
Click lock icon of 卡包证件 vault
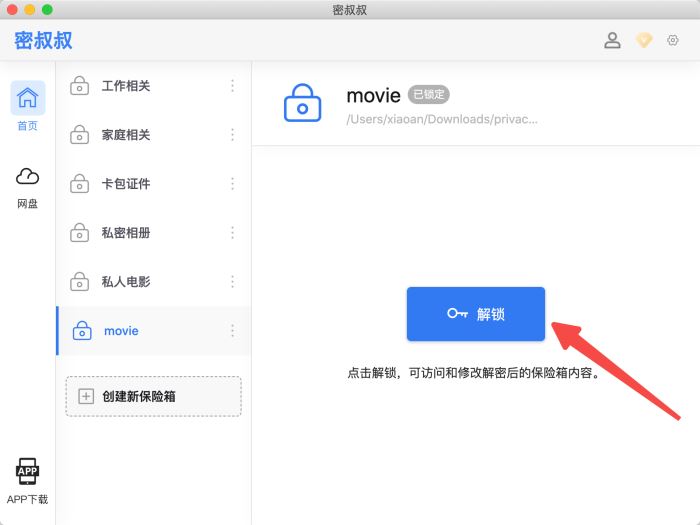79,183
